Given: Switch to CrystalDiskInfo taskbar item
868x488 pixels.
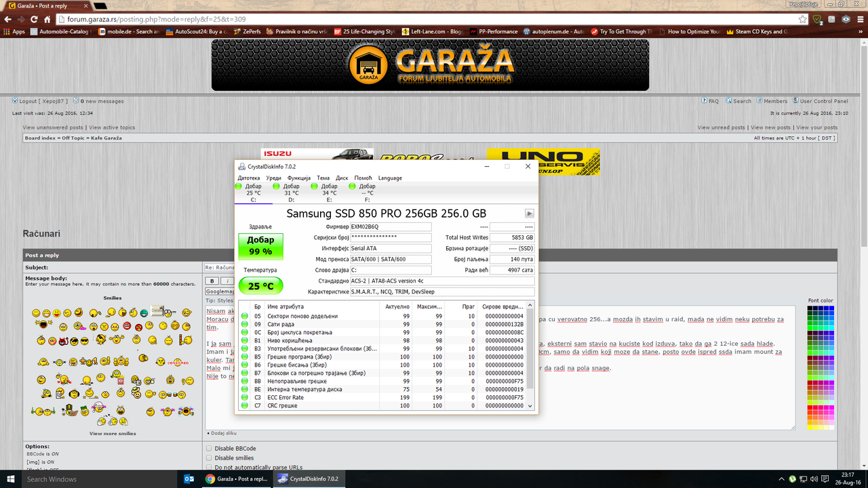Looking at the screenshot, I should pyautogui.click(x=309, y=479).
